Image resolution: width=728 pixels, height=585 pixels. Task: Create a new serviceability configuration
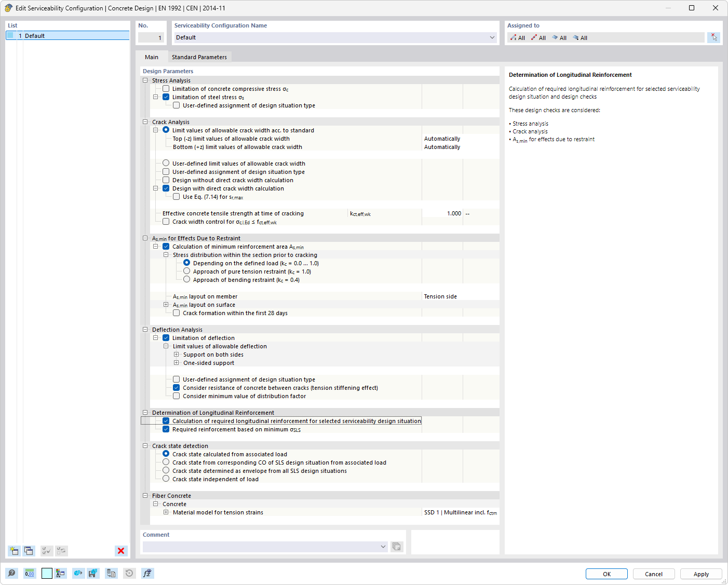point(14,551)
